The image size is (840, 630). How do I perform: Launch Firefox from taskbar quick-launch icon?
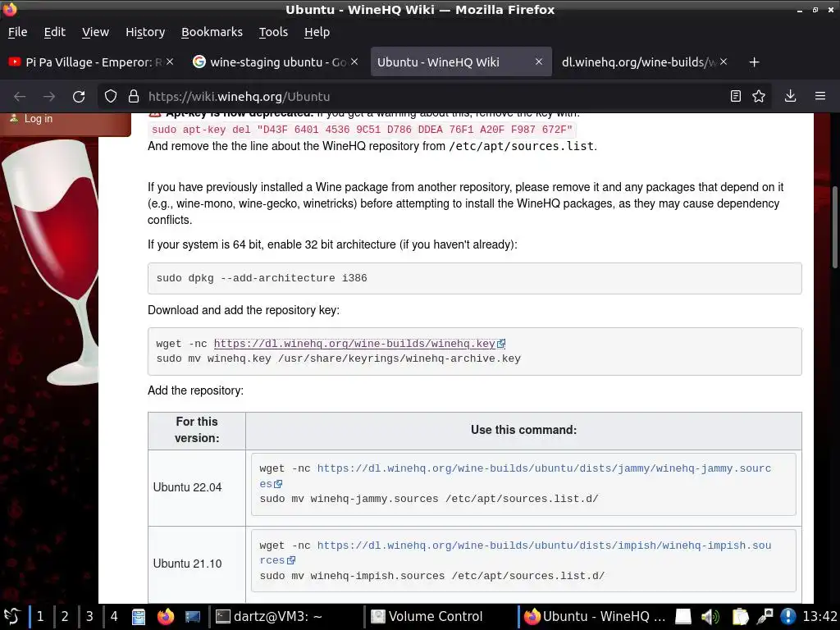pyautogui.click(x=166, y=617)
